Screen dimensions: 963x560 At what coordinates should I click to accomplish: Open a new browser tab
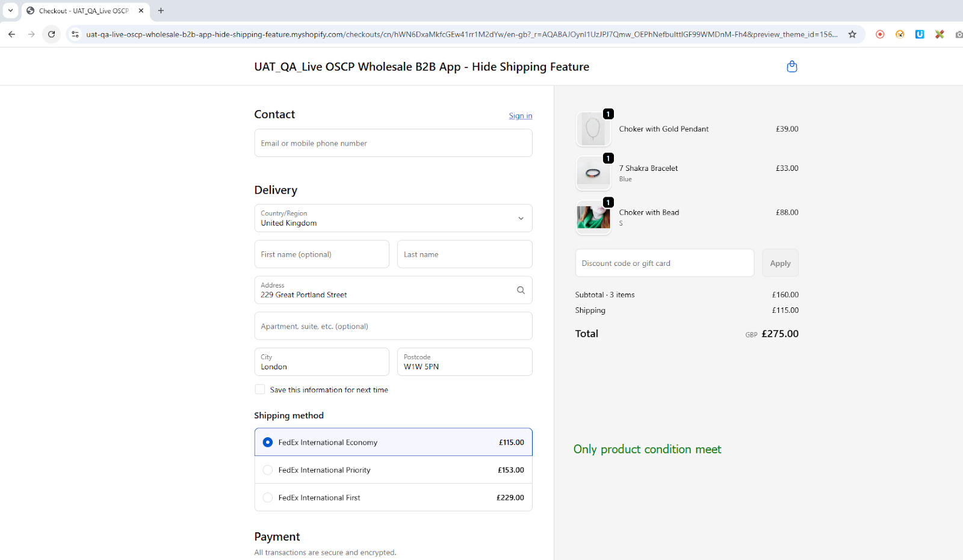tap(161, 11)
